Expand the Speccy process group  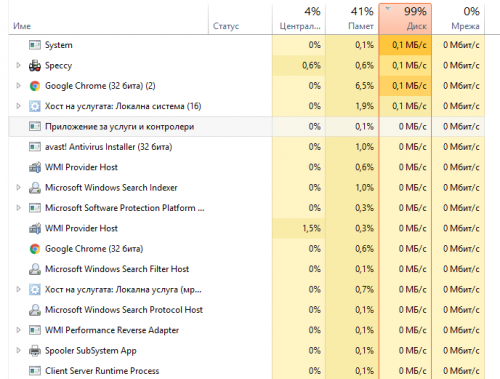coord(19,65)
